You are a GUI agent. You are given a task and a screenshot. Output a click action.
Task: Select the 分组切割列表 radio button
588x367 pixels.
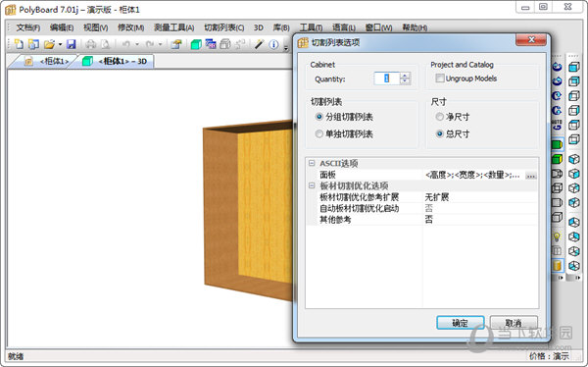pos(319,117)
